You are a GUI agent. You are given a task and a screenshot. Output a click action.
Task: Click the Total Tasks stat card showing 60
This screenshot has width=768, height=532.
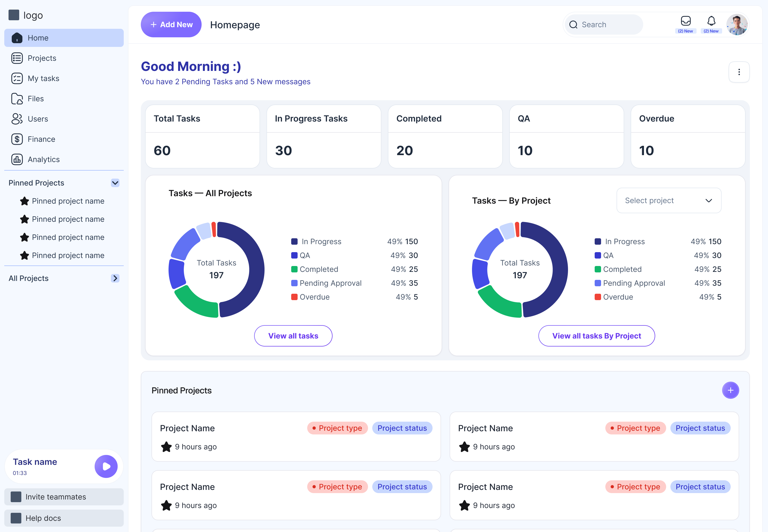[202, 137]
